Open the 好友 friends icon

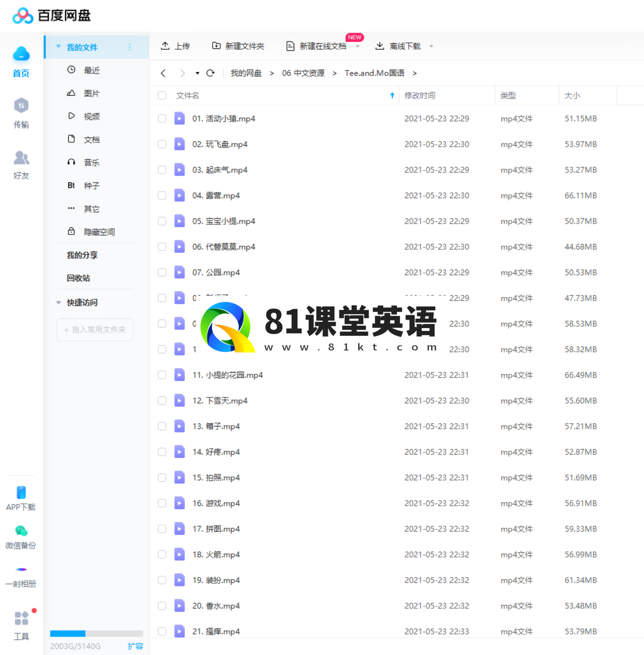pyautogui.click(x=21, y=158)
